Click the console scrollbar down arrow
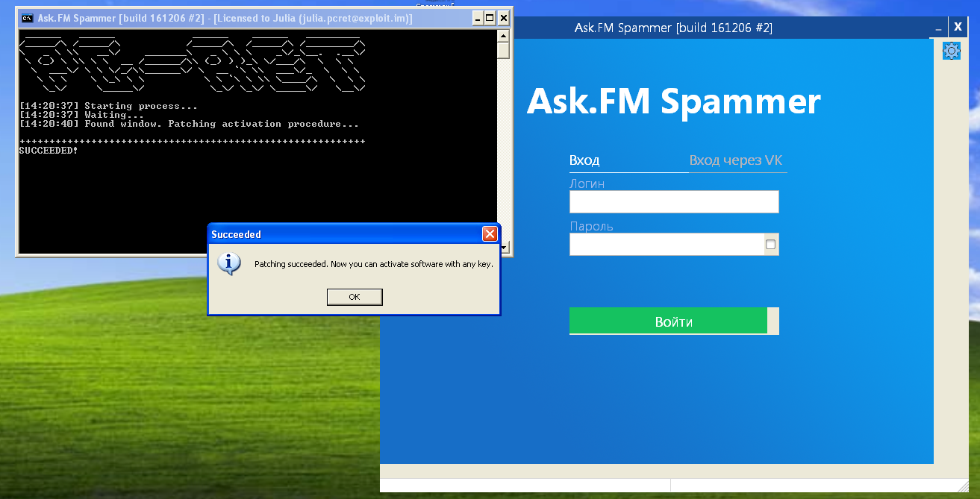Viewport: 980px width, 499px height. tap(504, 247)
